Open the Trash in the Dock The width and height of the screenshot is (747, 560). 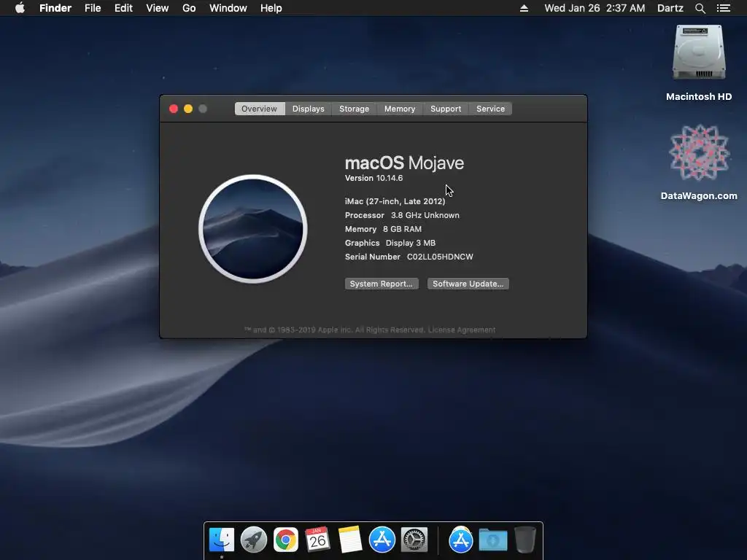coord(525,540)
